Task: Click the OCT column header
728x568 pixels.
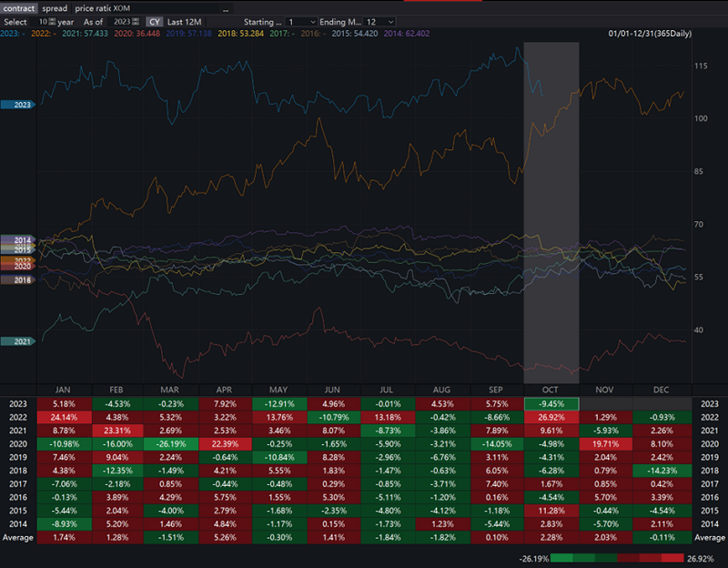Action: [551, 390]
